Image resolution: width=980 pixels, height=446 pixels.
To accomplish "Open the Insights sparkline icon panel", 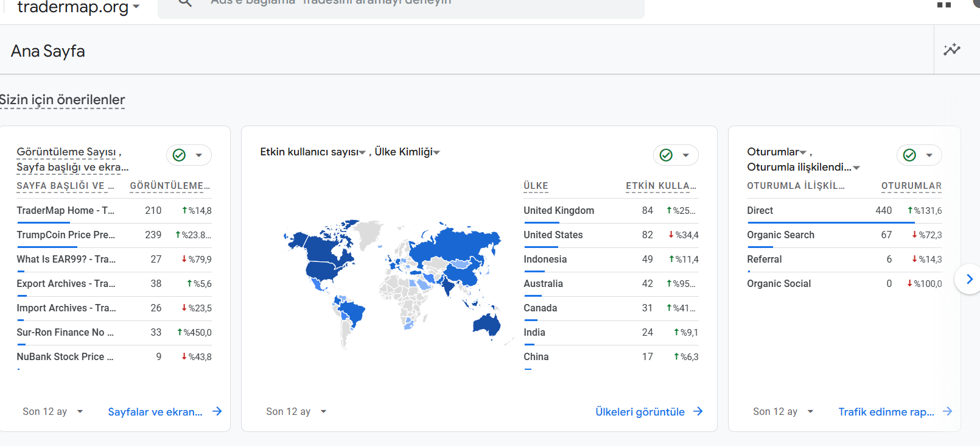I will tap(952, 49).
